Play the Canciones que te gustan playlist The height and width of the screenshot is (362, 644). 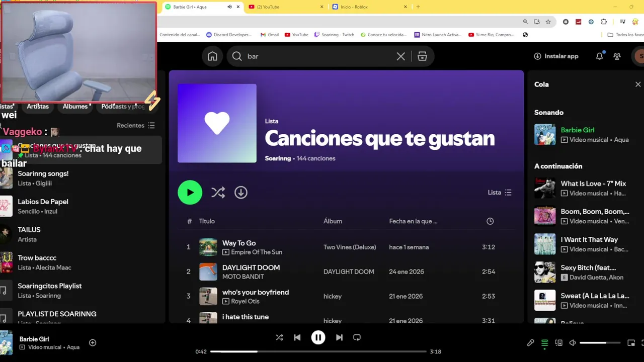pyautogui.click(x=190, y=192)
